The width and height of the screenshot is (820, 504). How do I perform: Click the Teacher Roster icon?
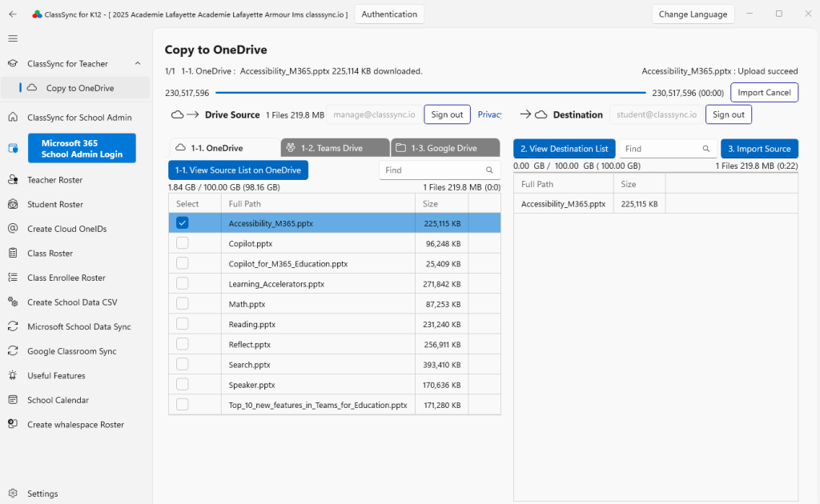(13, 180)
